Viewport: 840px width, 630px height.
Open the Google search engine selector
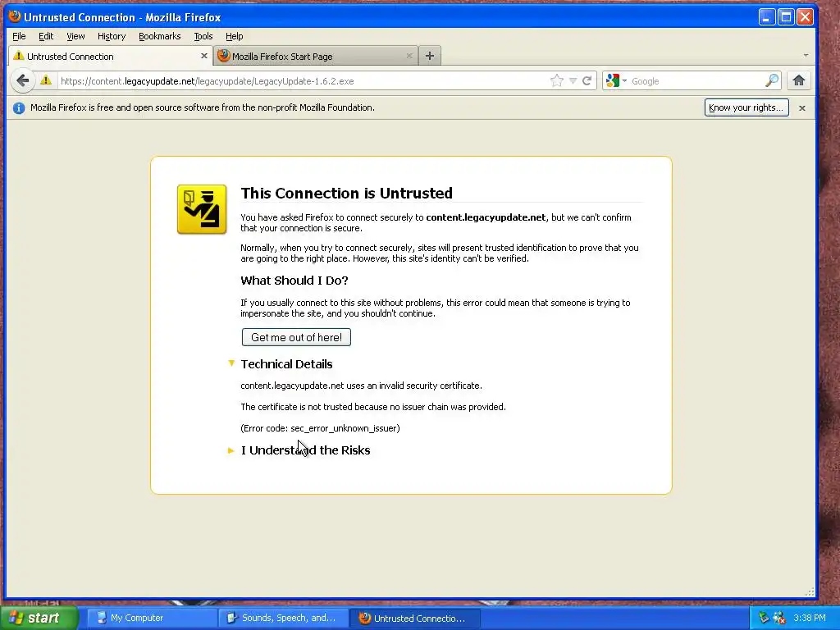(616, 81)
